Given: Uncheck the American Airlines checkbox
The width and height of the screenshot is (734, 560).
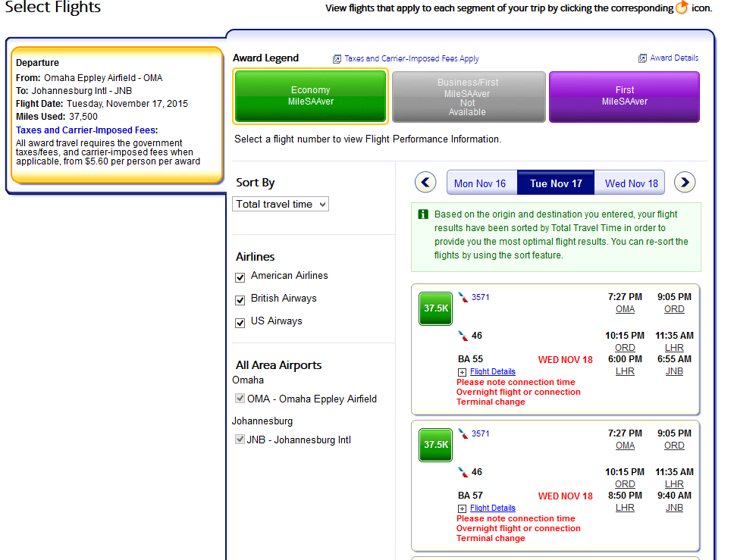Looking at the screenshot, I should tap(240, 277).
